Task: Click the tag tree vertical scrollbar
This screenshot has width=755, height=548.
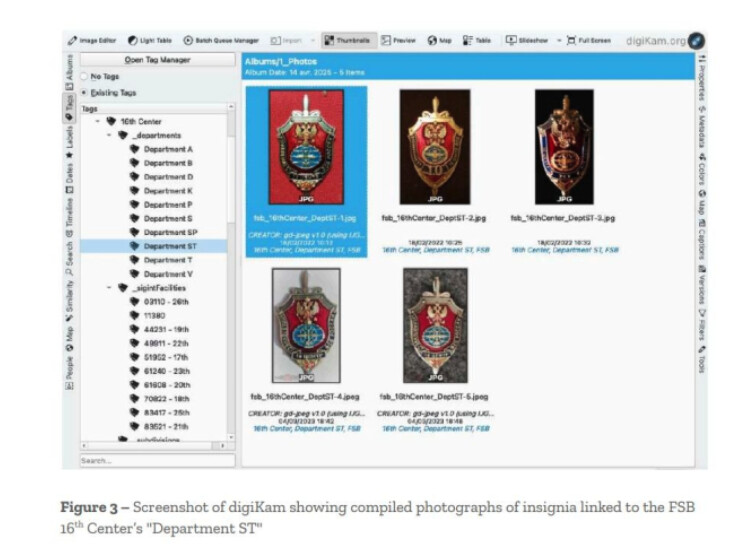Action: tap(231, 178)
